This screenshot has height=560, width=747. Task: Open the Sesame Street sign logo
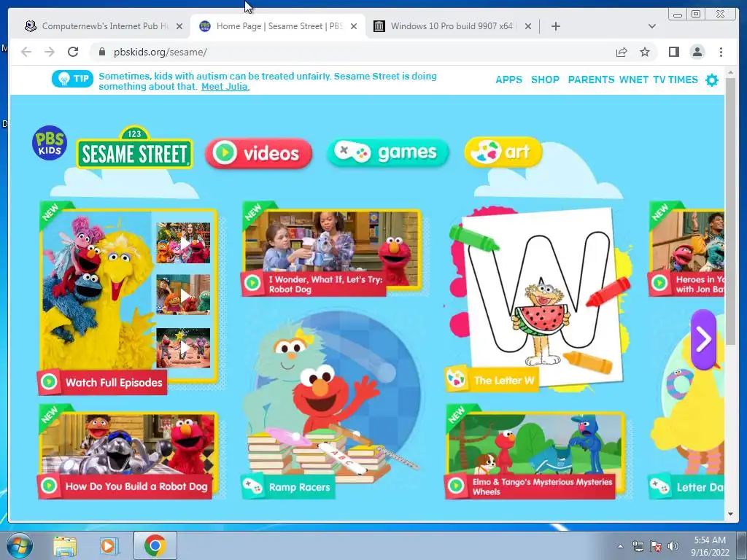(135, 147)
